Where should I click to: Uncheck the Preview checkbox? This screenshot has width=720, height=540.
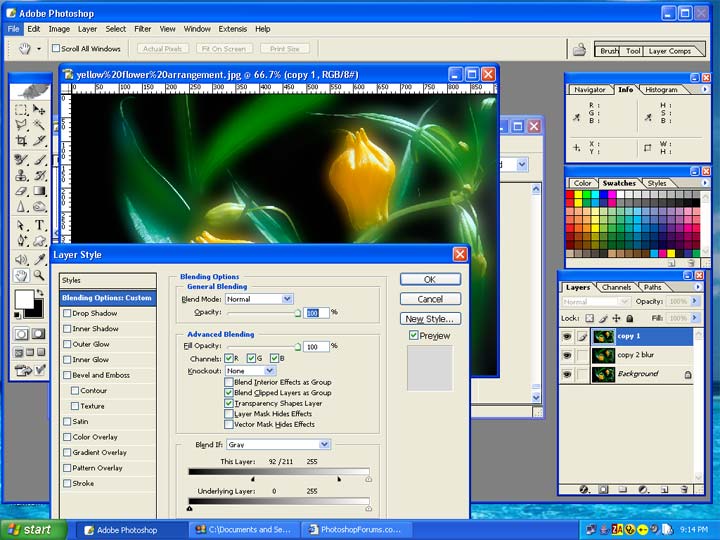coord(414,336)
